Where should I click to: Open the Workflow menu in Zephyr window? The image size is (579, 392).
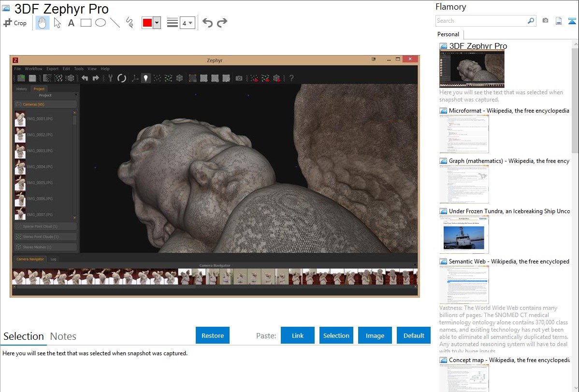[x=34, y=69]
